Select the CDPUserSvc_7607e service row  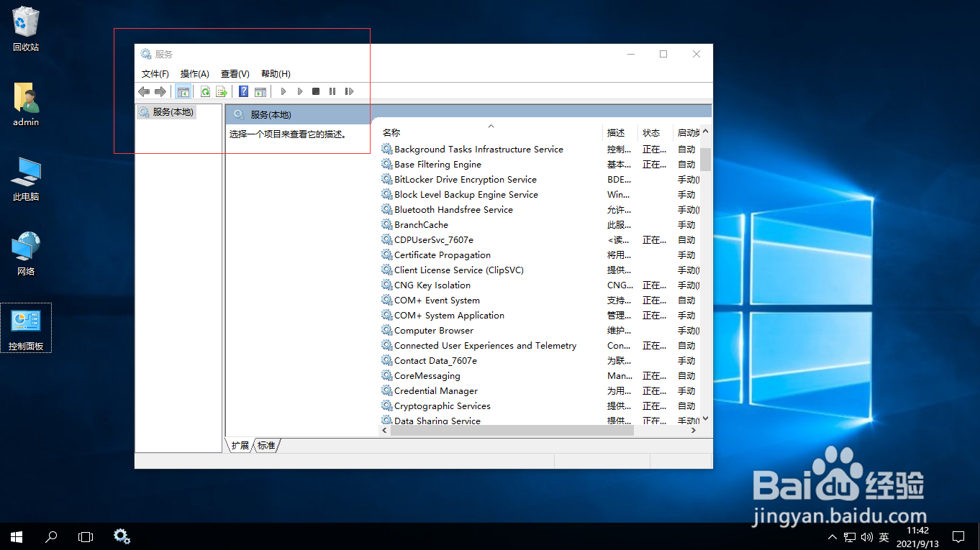tap(540, 239)
